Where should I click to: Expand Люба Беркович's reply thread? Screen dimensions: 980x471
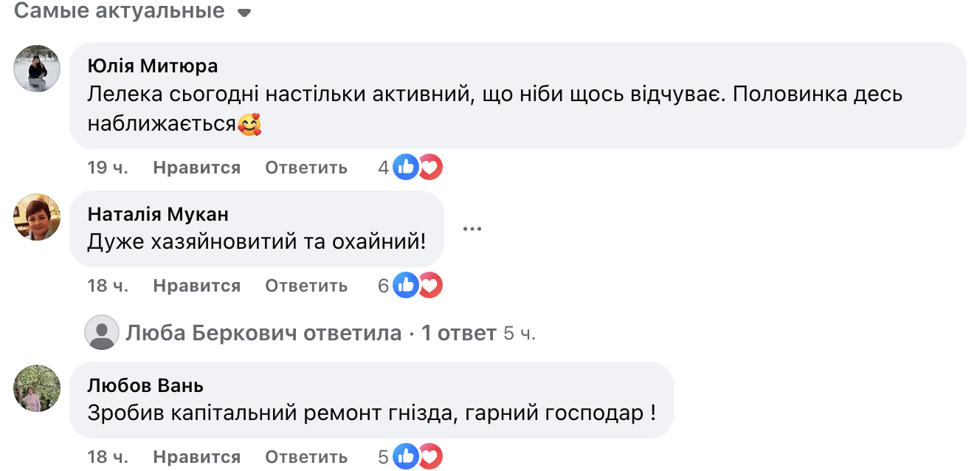pyautogui.click(x=310, y=334)
